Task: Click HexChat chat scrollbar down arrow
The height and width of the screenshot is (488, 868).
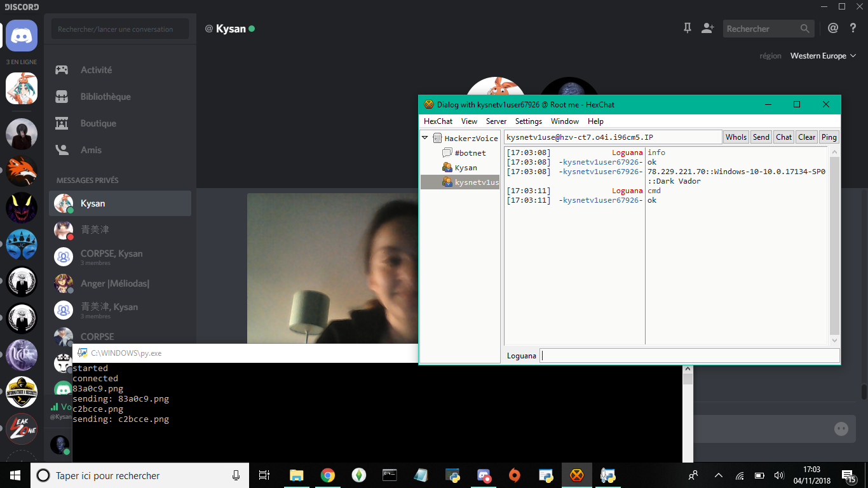Action: (834, 341)
